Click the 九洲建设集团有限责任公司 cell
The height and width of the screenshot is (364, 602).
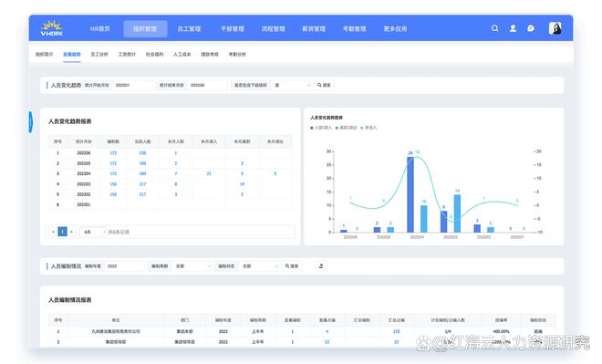click(116, 331)
